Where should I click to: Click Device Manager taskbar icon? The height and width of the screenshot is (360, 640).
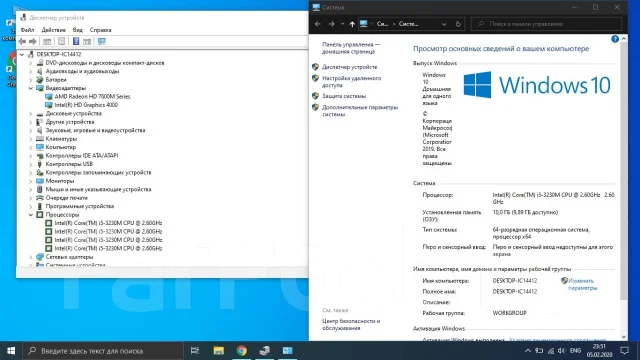pyautogui.click(x=264, y=351)
